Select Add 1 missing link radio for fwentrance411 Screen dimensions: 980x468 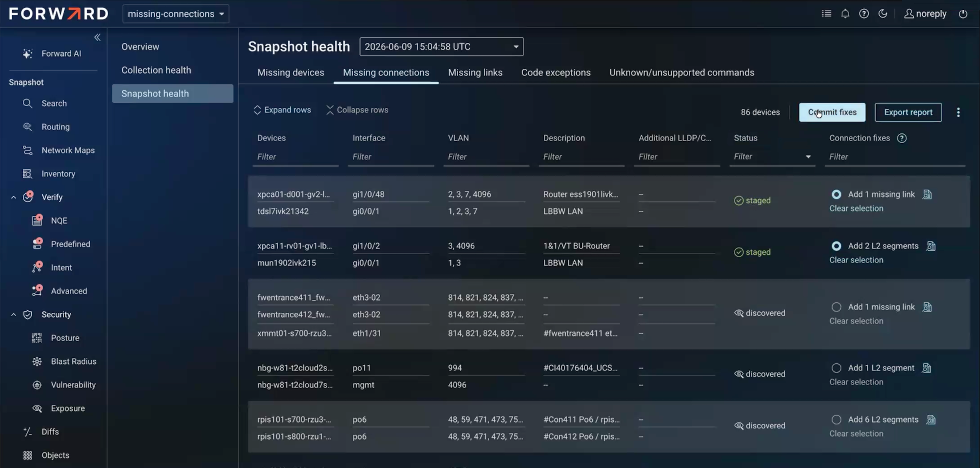pyautogui.click(x=836, y=307)
